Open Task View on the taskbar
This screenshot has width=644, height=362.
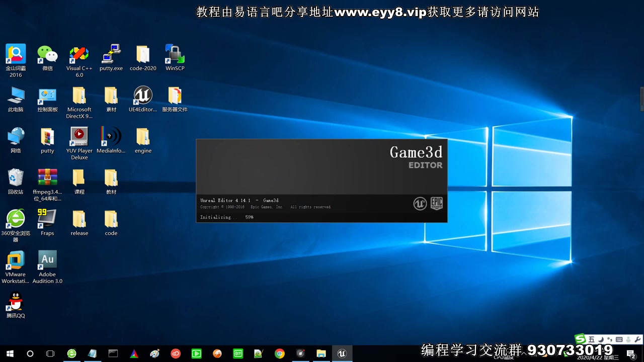coord(50,353)
